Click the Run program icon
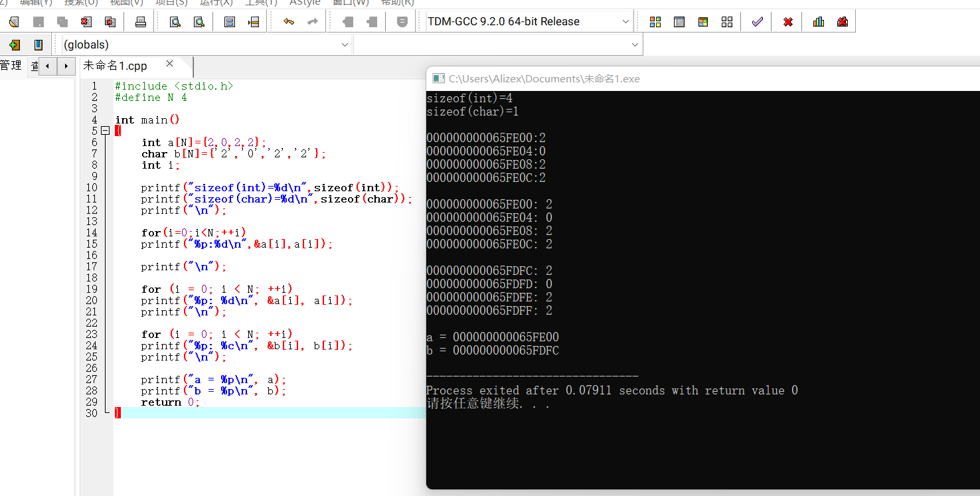Image resolution: width=980 pixels, height=496 pixels. point(679,22)
